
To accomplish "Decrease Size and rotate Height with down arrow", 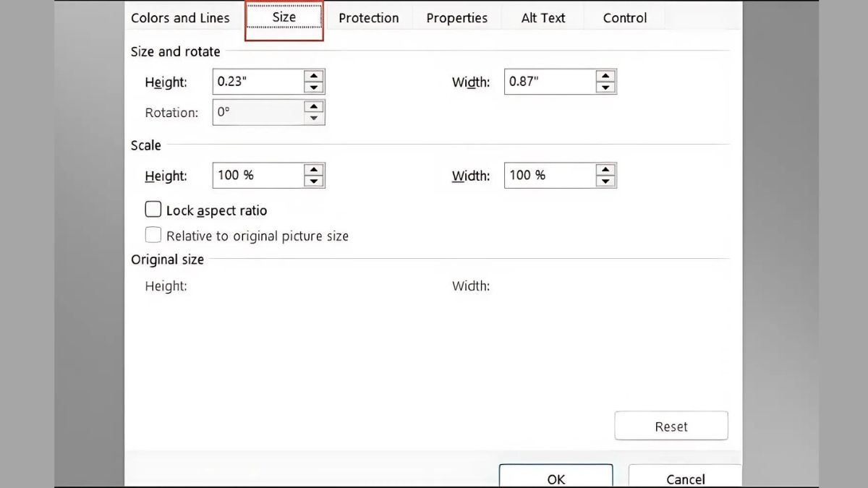I will (x=313, y=87).
